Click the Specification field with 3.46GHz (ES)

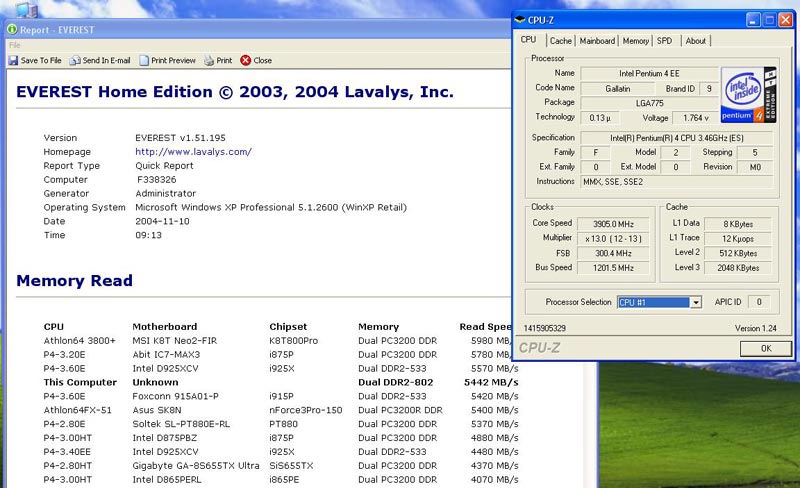click(677, 138)
